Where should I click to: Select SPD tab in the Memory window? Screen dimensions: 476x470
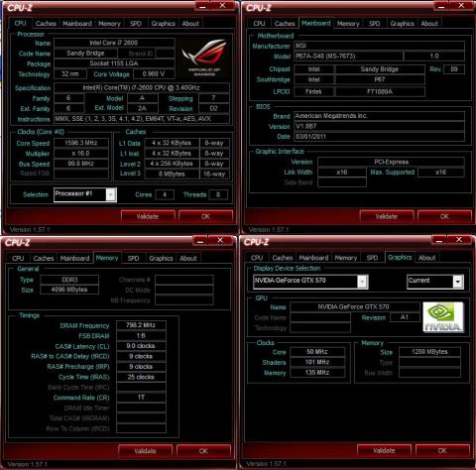133,258
